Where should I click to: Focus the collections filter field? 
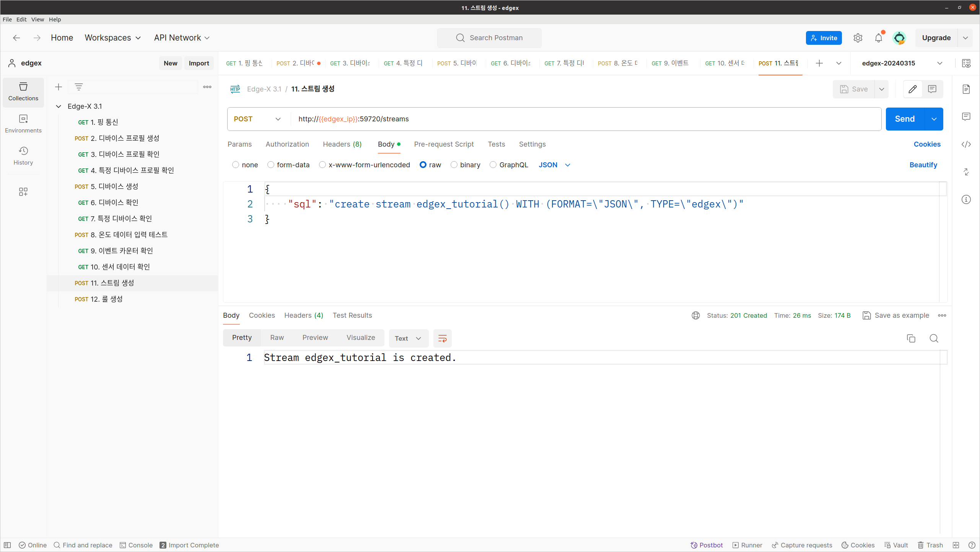(x=133, y=87)
